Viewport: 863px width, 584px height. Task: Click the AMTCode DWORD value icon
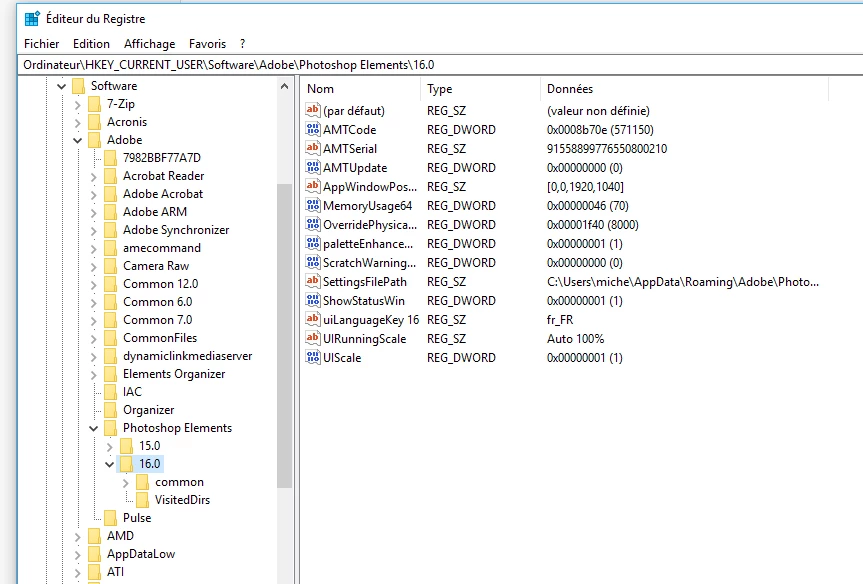coord(313,129)
